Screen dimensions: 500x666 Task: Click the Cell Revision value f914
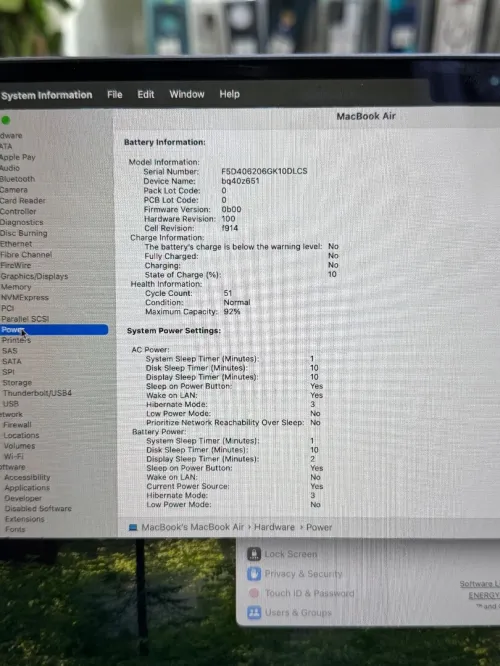click(x=230, y=228)
